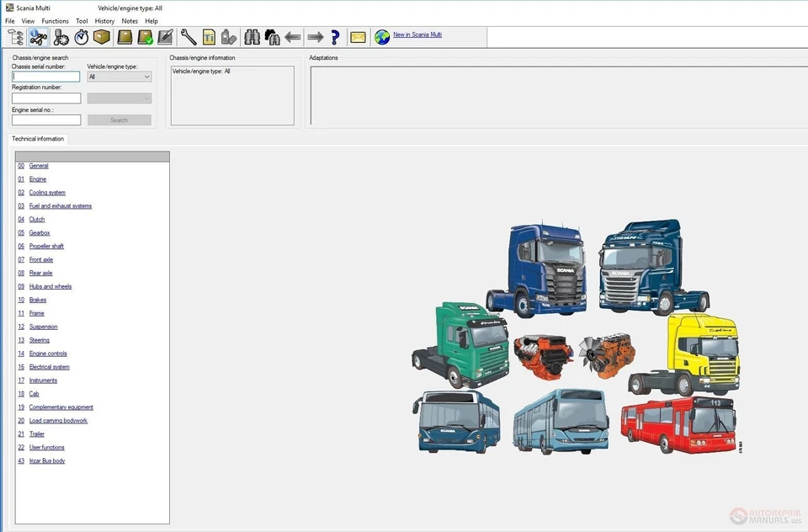Click the oil and chemicals bottle icon
The height and width of the screenshot is (532, 808).
click(x=228, y=37)
